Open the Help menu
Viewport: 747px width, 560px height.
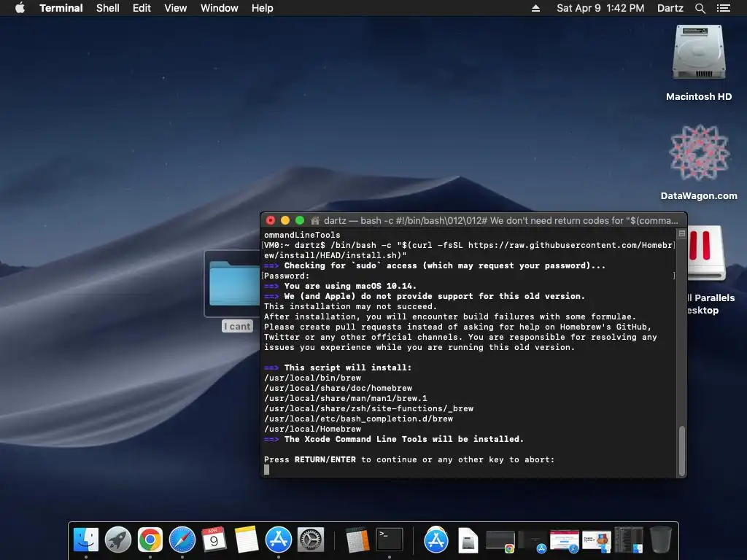point(262,8)
